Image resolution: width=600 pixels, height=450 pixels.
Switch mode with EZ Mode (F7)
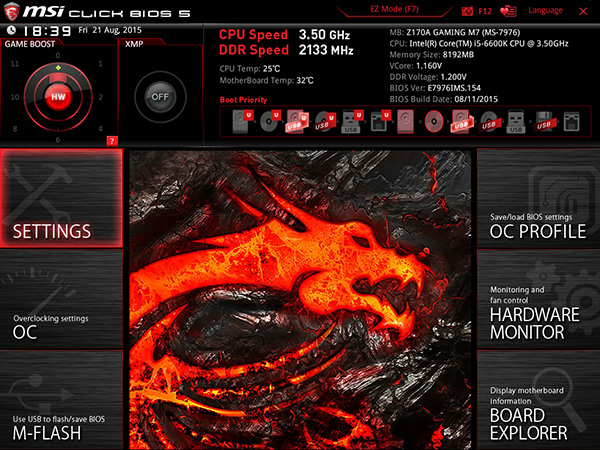point(387,10)
